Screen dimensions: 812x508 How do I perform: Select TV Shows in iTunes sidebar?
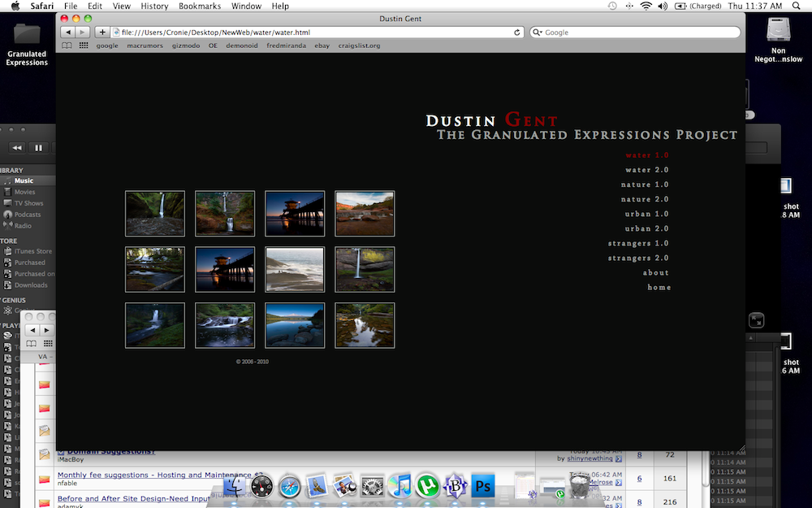coord(28,203)
